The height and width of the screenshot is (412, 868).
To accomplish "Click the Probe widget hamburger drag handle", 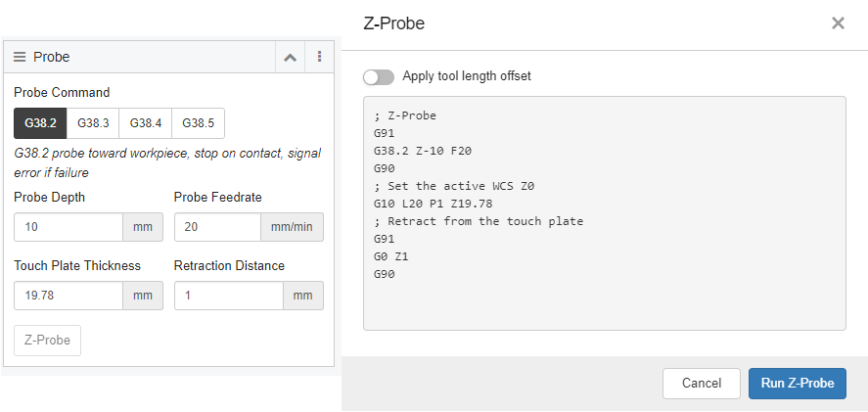I will click(x=20, y=57).
